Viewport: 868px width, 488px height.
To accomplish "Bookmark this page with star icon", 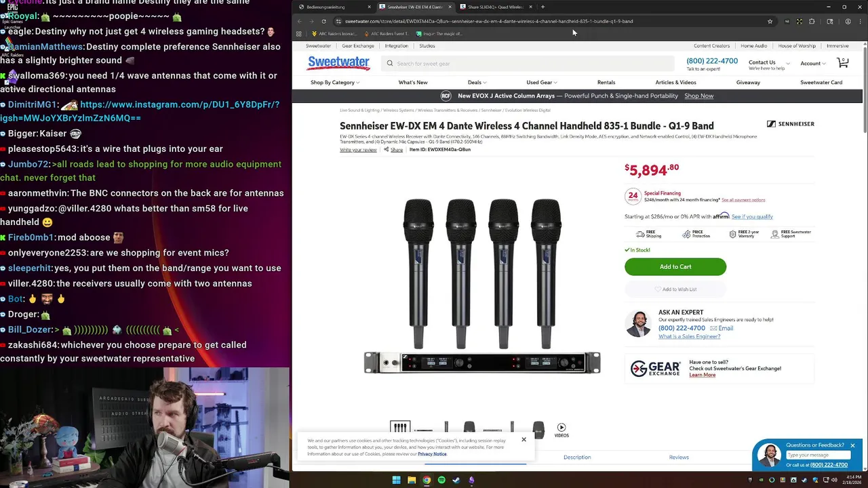I will [x=770, y=21].
